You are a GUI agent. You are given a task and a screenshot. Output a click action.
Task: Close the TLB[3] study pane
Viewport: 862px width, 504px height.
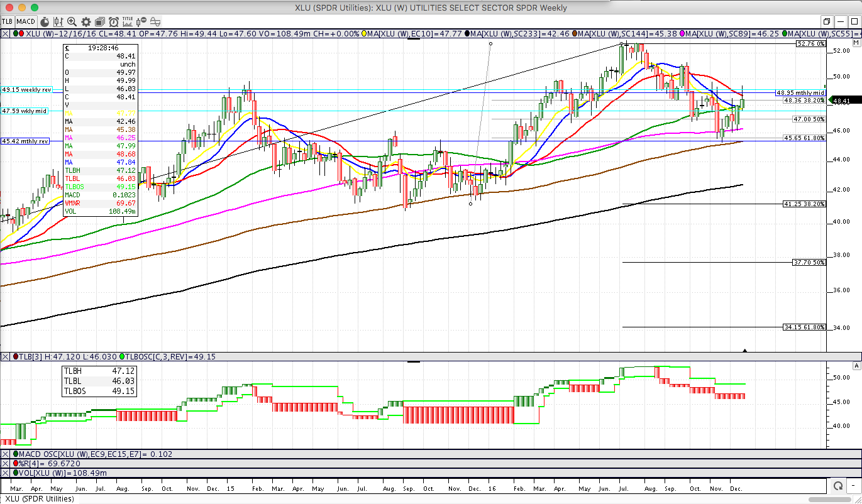click(5, 357)
